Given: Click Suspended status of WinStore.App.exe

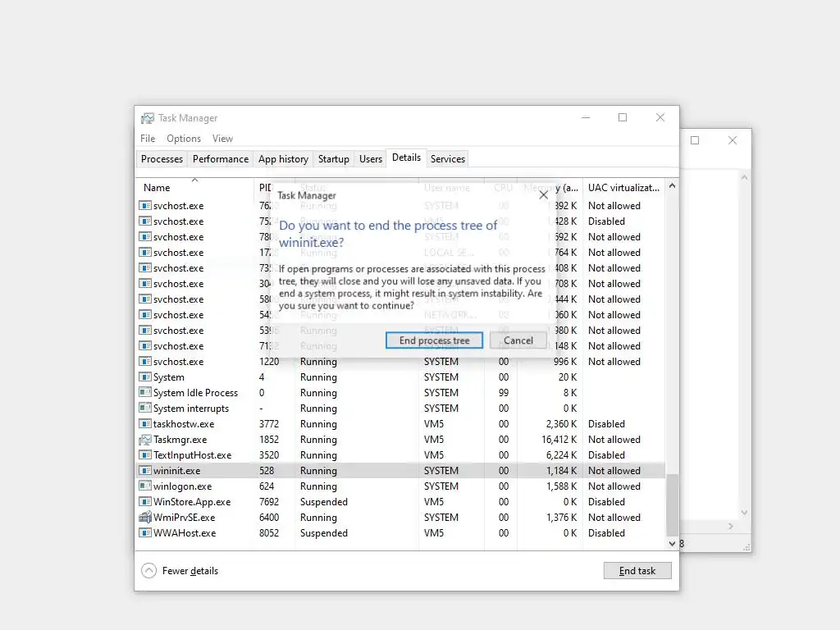Looking at the screenshot, I should click(x=323, y=502).
